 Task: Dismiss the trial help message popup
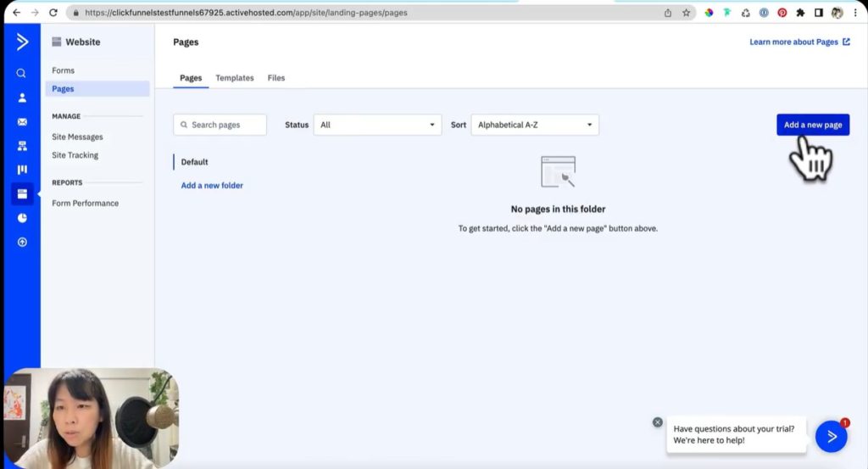coord(657,422)
